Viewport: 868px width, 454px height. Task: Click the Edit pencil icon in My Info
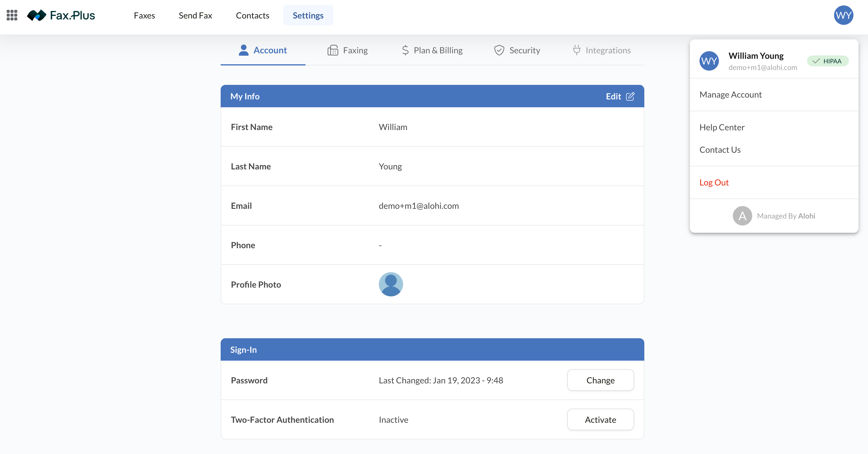point(630,96)
